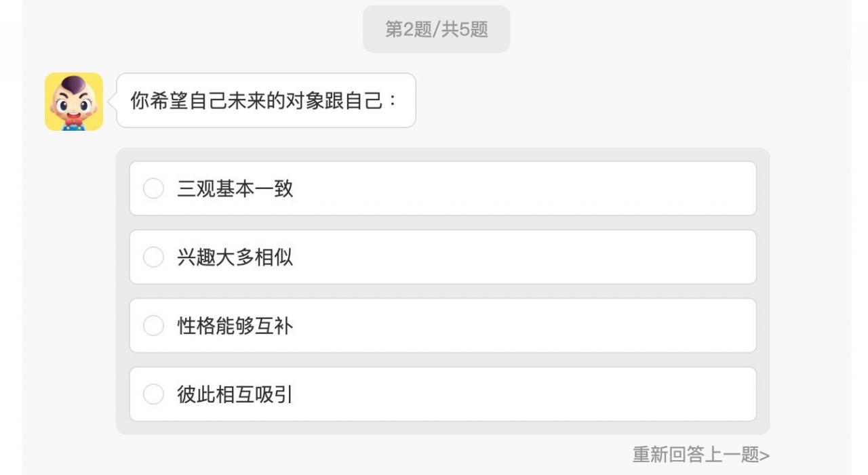This screenshot has height=475, width=868.
Task: Choose the answer option 兴趣大多相似
Action: tap(442, 257)
